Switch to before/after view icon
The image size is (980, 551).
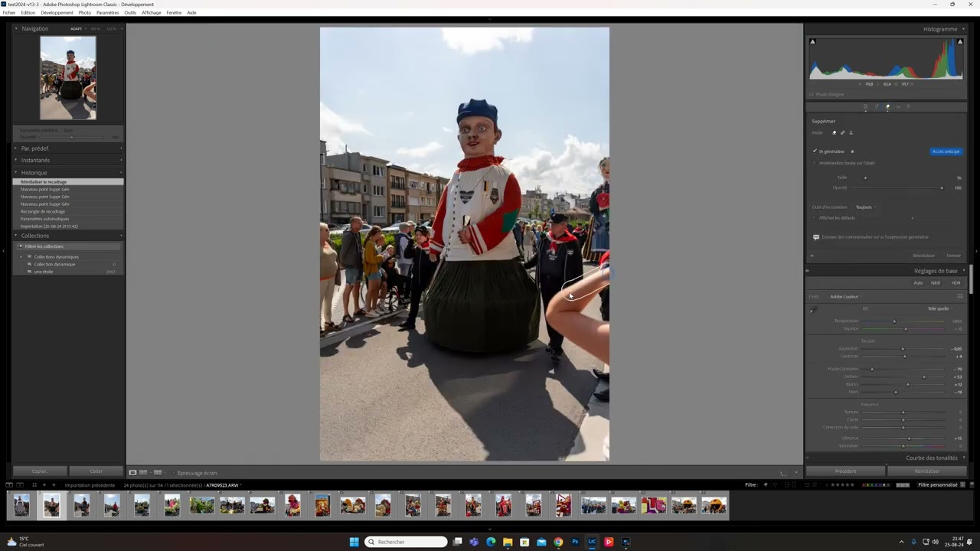click(157, 473)
